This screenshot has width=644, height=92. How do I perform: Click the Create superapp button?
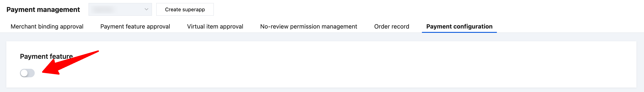pos(185,10)
